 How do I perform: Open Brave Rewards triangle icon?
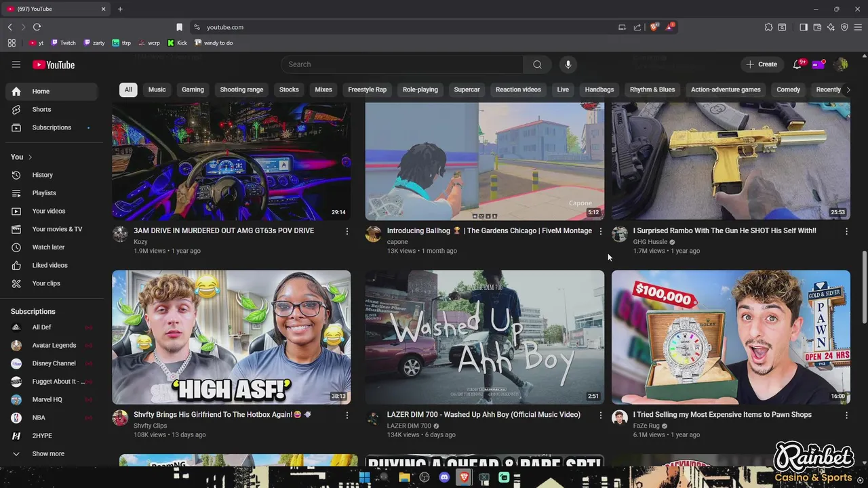tap(670, 27)
